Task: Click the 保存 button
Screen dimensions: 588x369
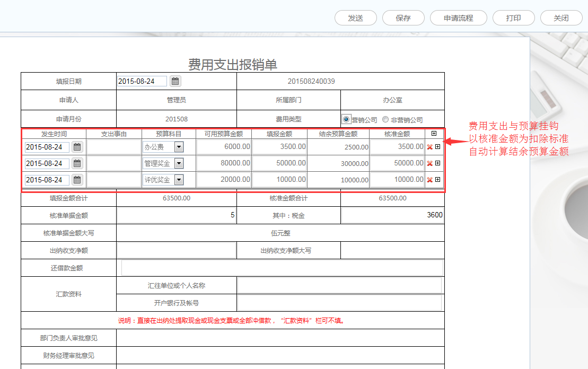Action: click(x=403, y=17)
